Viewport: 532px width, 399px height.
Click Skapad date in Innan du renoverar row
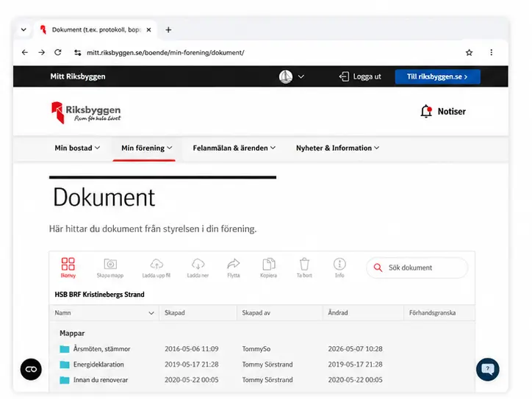[191, 380]
